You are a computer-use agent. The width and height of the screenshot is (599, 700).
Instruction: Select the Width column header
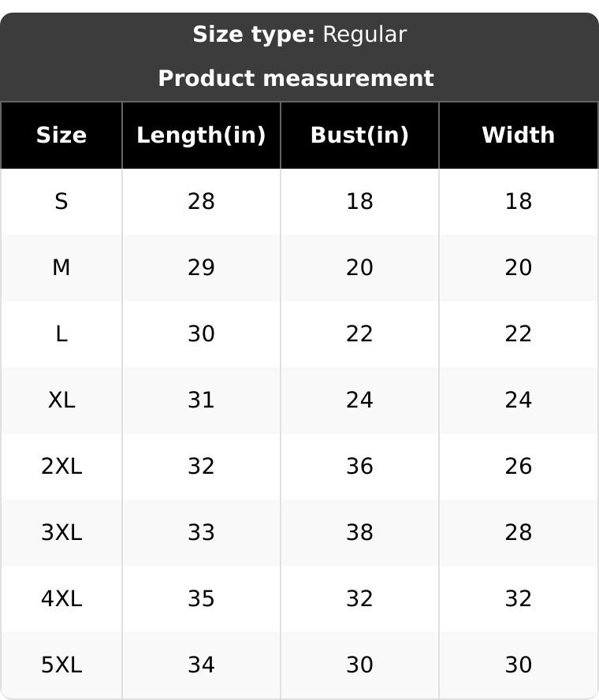point(518,135)
